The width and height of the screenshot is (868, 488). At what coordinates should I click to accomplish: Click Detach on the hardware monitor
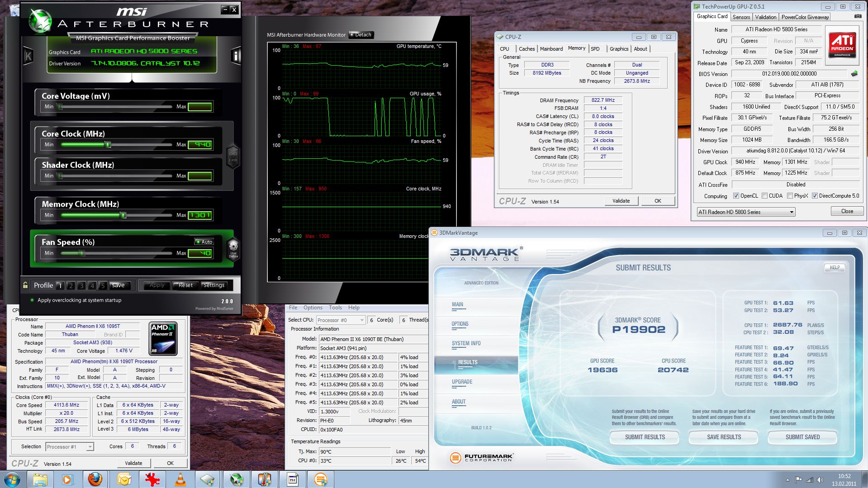coord(361,35)
